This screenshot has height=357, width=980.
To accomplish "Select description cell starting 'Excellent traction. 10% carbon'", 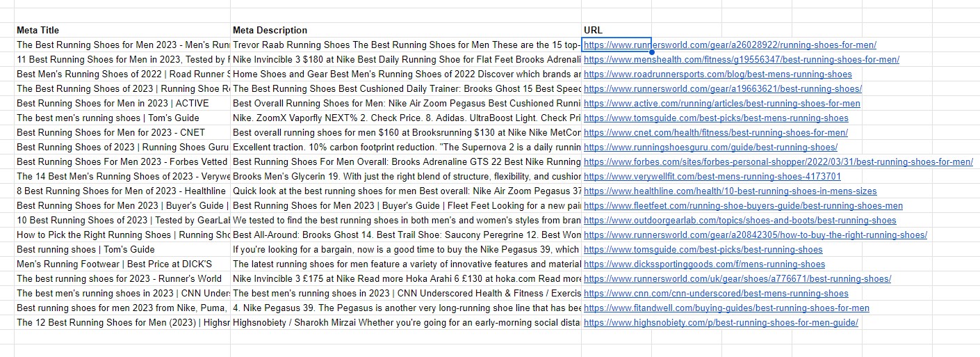I will coord(406,148).
